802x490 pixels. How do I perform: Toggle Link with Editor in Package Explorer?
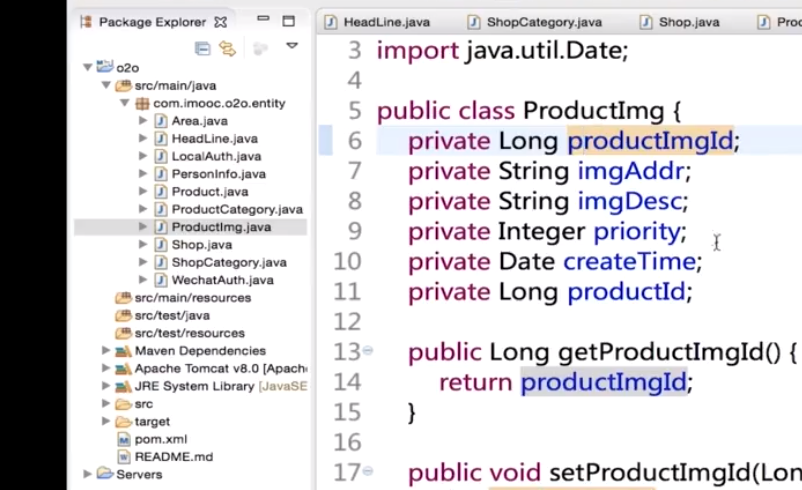tap(227, 47)
